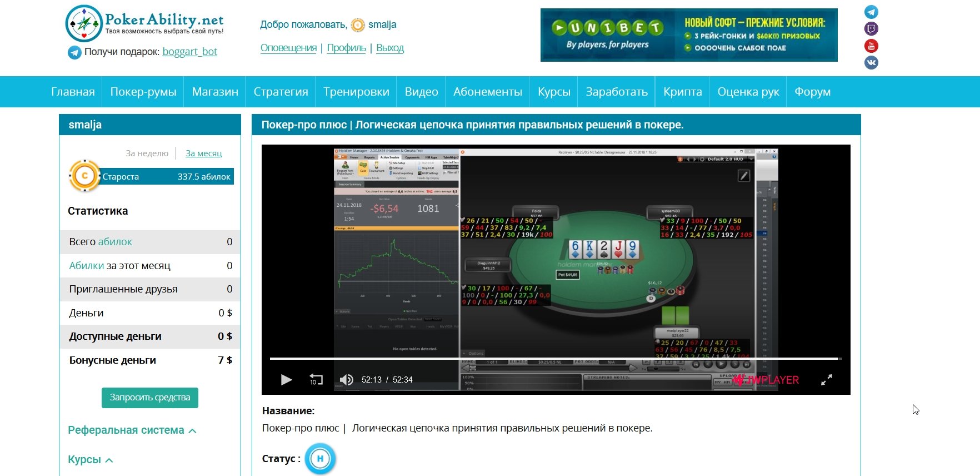Click the 52:13 / 52:34 time display

387,380
